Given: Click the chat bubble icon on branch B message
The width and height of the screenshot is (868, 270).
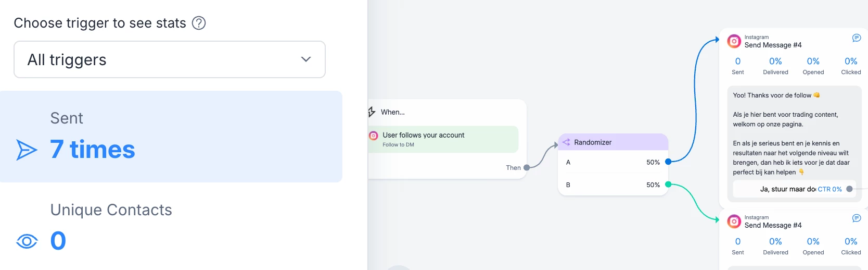Looking at the screenshot, I should [856, 218].
